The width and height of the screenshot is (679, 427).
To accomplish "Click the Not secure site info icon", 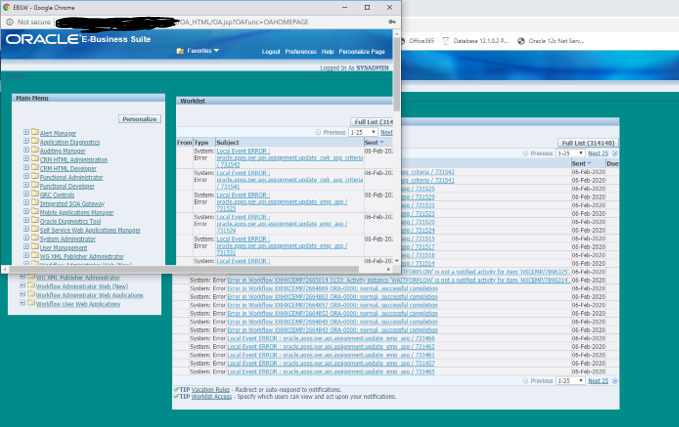I will [10, 22].
